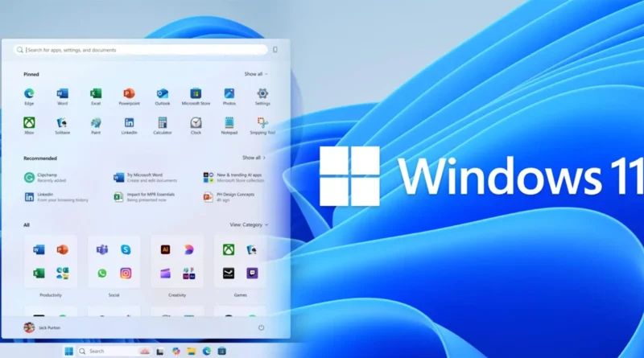Open LinkedIn from the Pinned section
Viewport: 644px width, 358px height.
point(129,126)
